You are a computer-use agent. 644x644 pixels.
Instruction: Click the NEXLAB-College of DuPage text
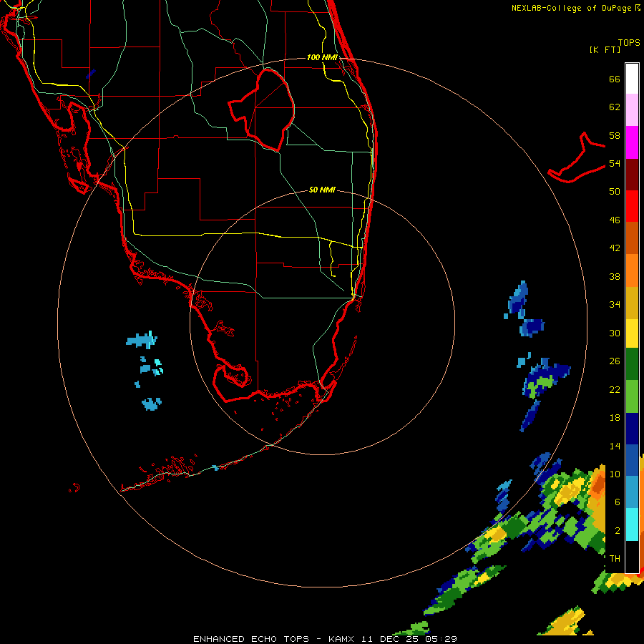571,8
